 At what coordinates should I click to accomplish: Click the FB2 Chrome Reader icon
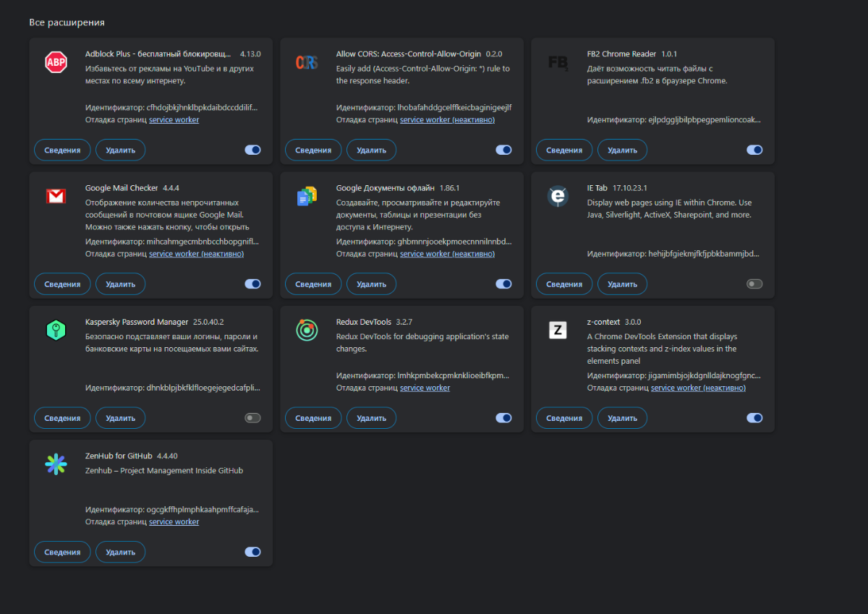558,63
